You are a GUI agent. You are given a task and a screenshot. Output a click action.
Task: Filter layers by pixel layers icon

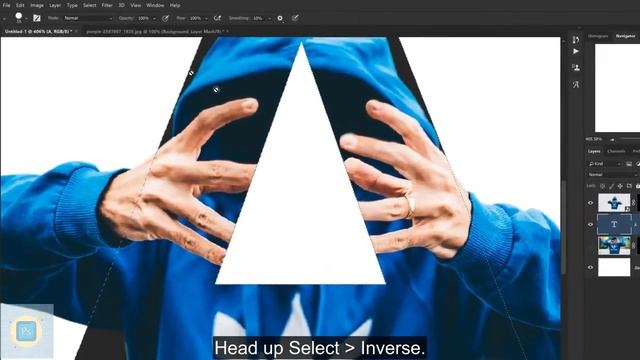point(629,164)
